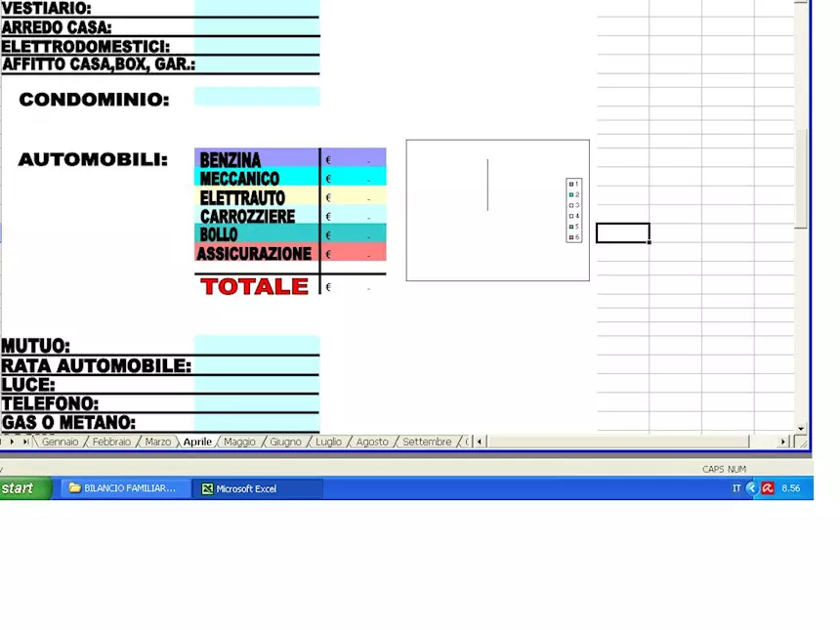Click the ELETTRAUTO euro amount cell
This screenshot has width=840, height=630.
coord(354,195)
